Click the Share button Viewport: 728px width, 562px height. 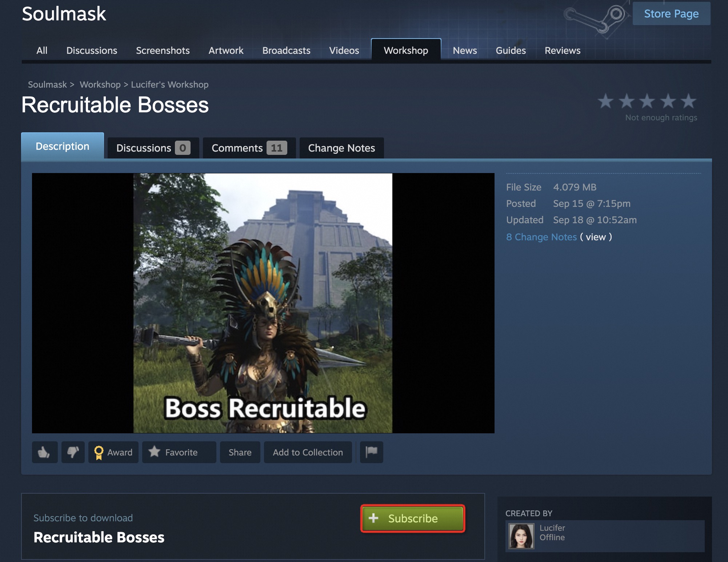[x=240, y=452]
